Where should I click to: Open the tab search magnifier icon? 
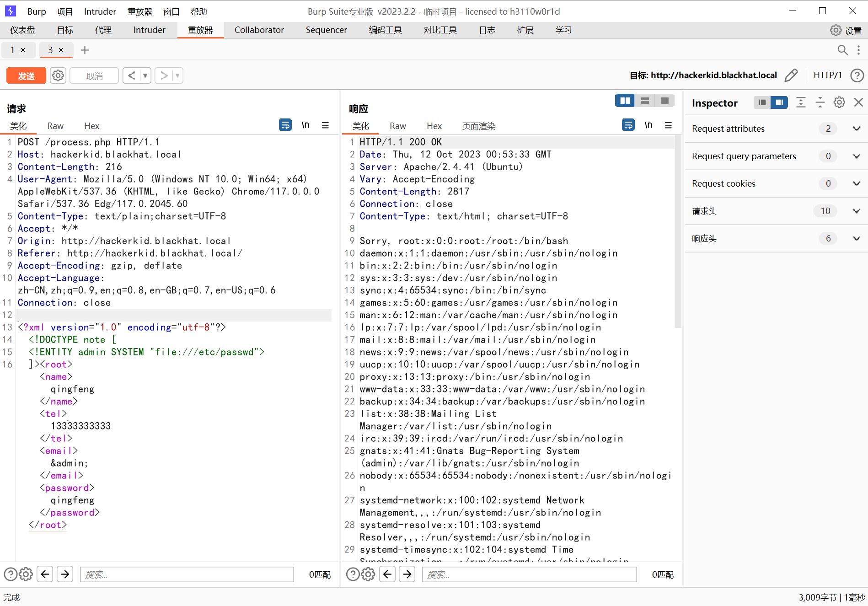coord(842,50)
